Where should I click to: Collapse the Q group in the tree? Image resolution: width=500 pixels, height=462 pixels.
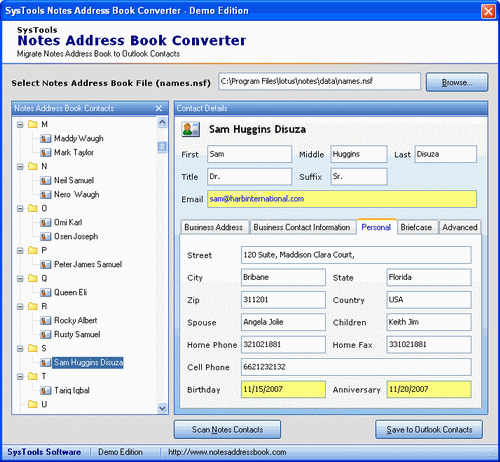click(x=20, y=279)
